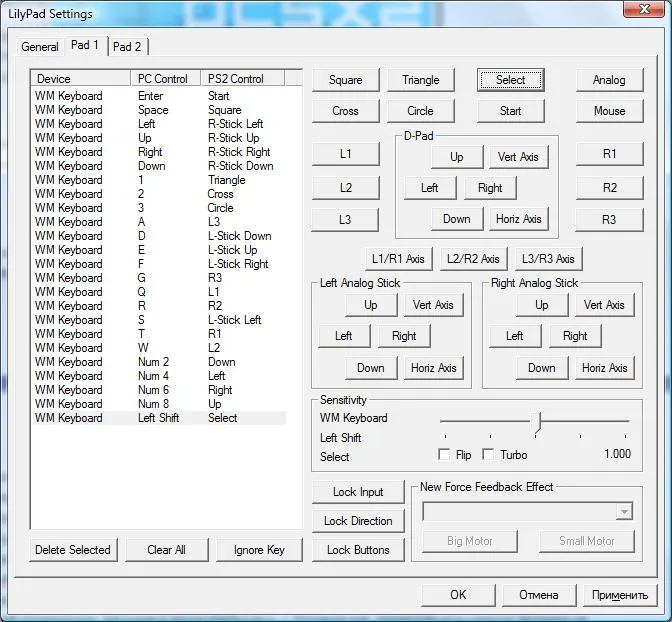Click the L1/R1 Axis button
This screenshot has width=672, height=622.
point(398,259)
